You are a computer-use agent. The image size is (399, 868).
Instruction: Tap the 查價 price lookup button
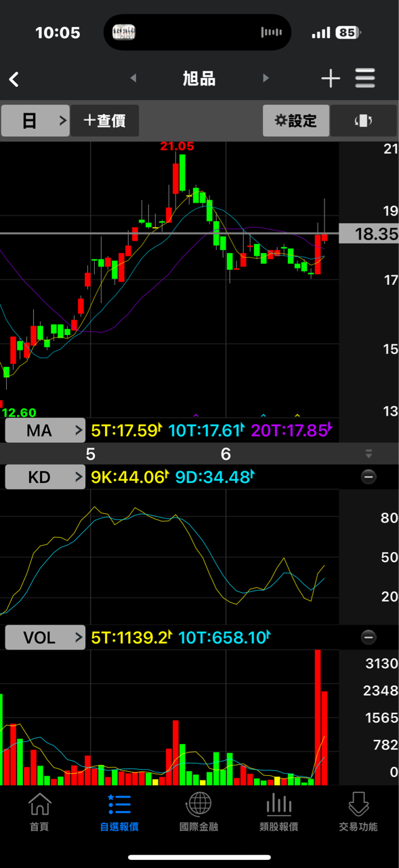click(x=105, y=121)
